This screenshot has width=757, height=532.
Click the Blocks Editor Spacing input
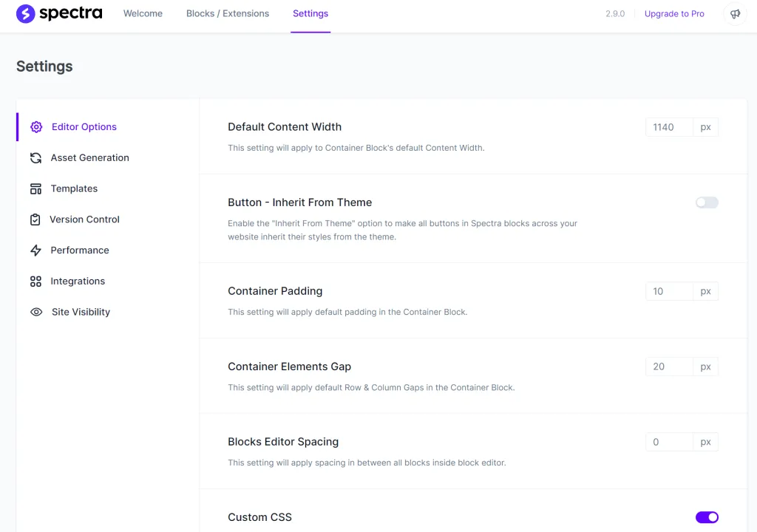click(669, 443)
